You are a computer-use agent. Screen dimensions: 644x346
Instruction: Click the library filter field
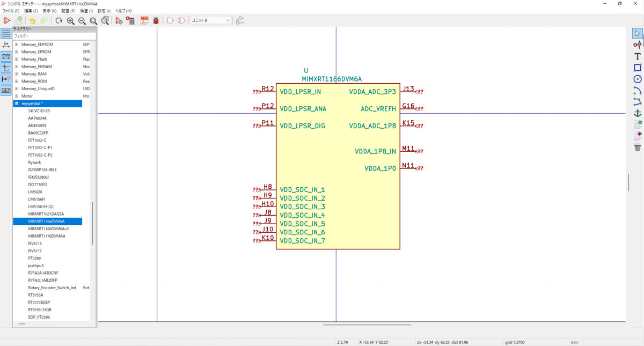click(x=54, y=36)
